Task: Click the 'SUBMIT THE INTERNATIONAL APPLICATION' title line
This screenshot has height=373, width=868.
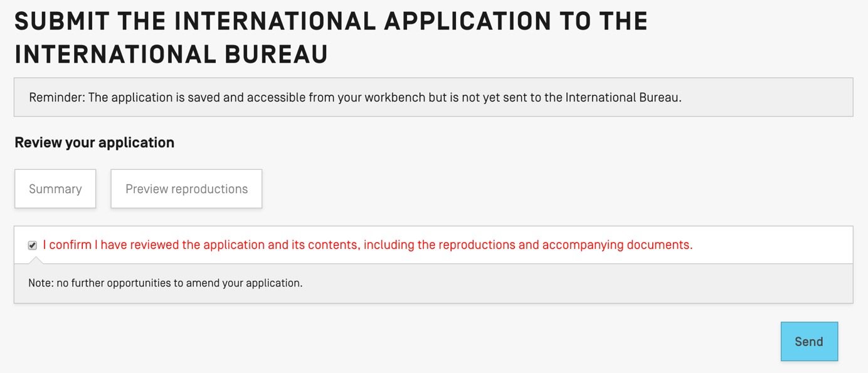Action: [x=331, y=22]
